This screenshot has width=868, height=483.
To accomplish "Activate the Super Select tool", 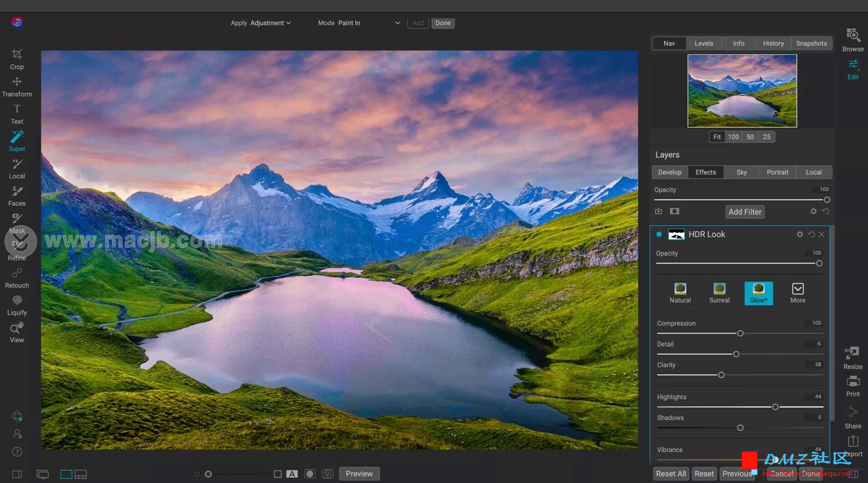I will [x=17, y=141].
